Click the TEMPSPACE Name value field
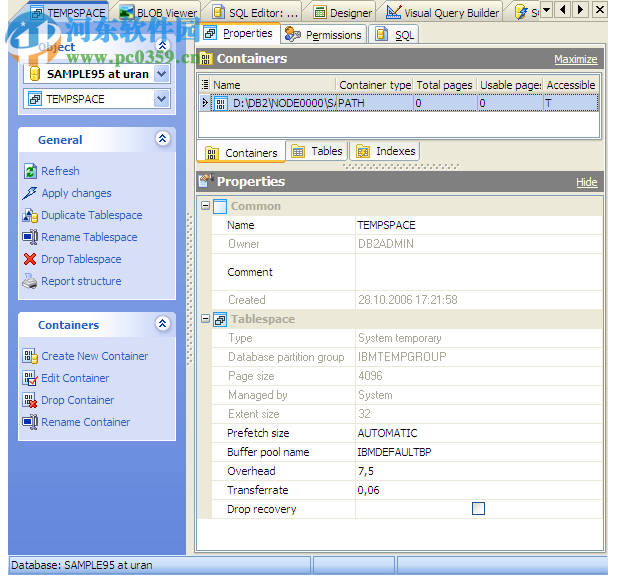 pyautogui.click(x=478, y=225)
